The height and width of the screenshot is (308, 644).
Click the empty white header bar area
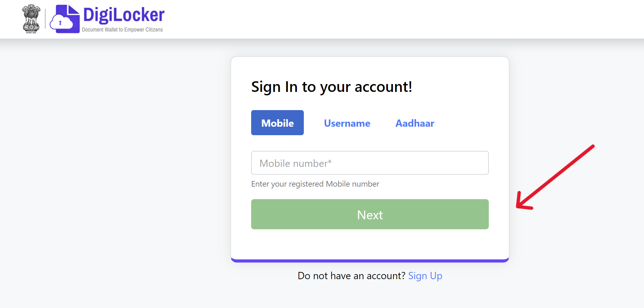pos(376,19)
